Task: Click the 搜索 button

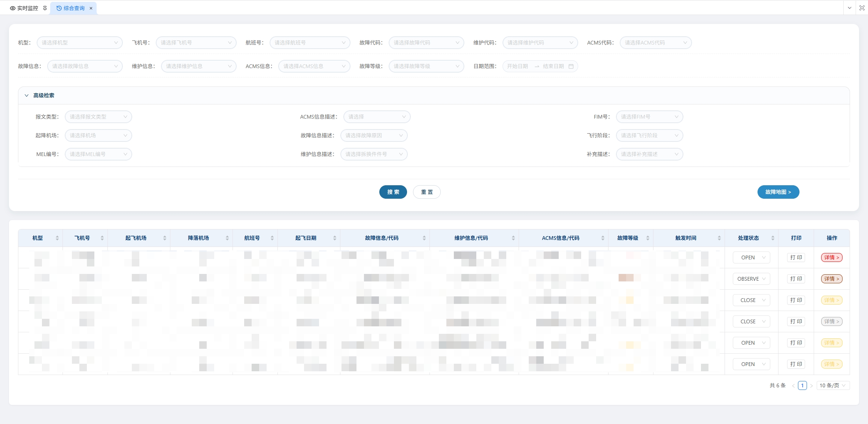Action: click(x=393, y=192)
